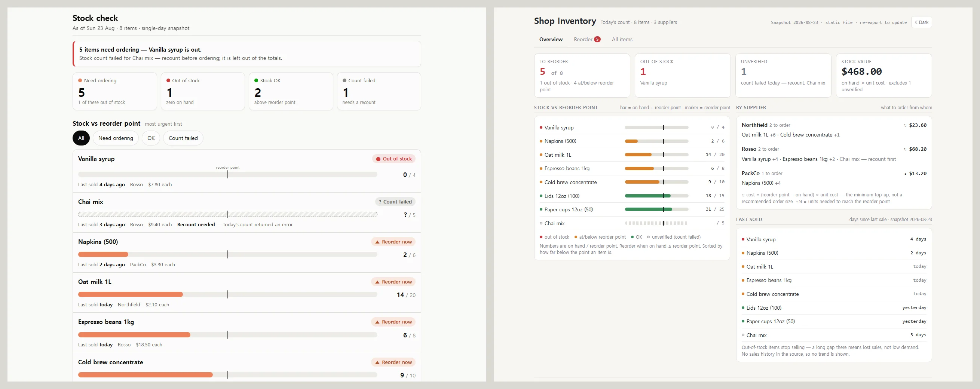Click the TO REORDER card in Shop Inventory
980x389 pixels.
click(x=582, y=76)
